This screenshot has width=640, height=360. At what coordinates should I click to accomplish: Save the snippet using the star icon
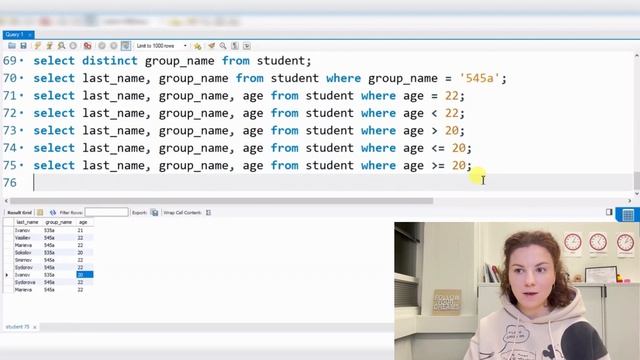point(198,46)
